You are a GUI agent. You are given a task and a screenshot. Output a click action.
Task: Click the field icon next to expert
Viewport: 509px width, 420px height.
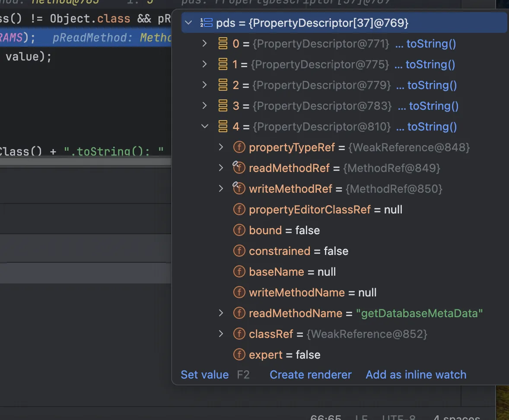point(239,355)
